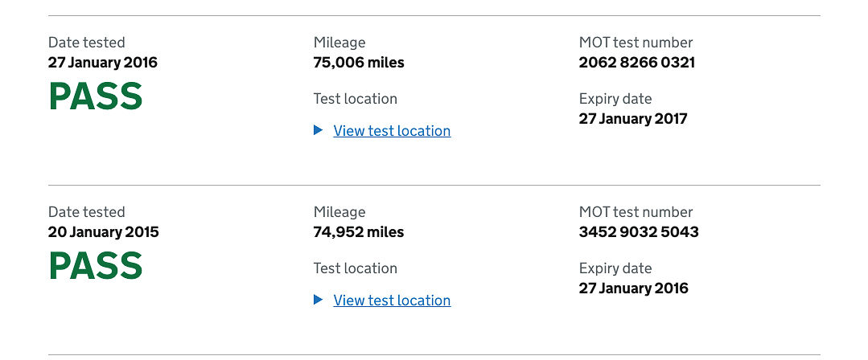This screenshot has width=868, height=360.
Task: Select the tested date 27 January 2016
Action: [x=103, y=63]
